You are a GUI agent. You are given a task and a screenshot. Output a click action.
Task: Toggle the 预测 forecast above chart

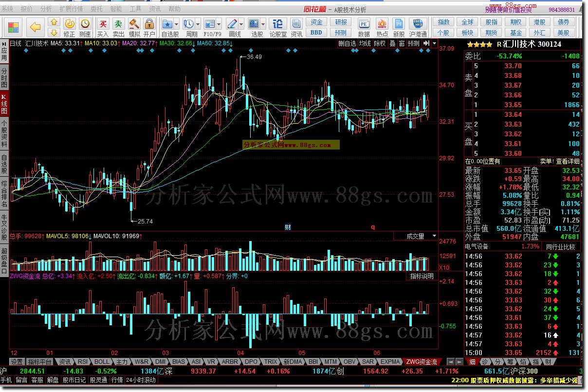(414, 43)
